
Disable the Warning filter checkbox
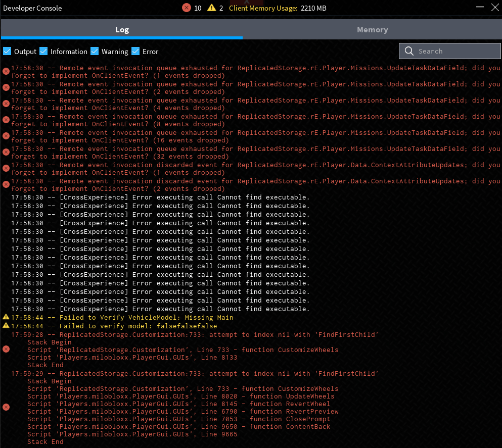click(95, 51)
